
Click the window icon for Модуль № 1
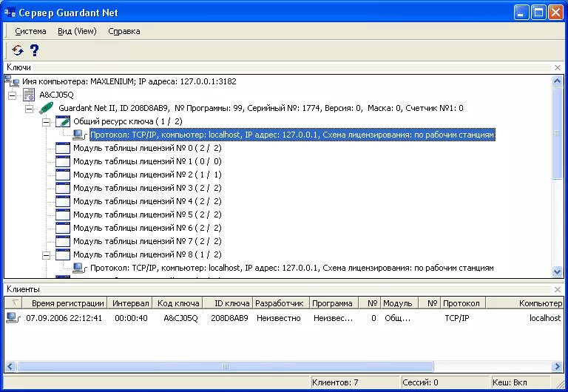point(63,161)
